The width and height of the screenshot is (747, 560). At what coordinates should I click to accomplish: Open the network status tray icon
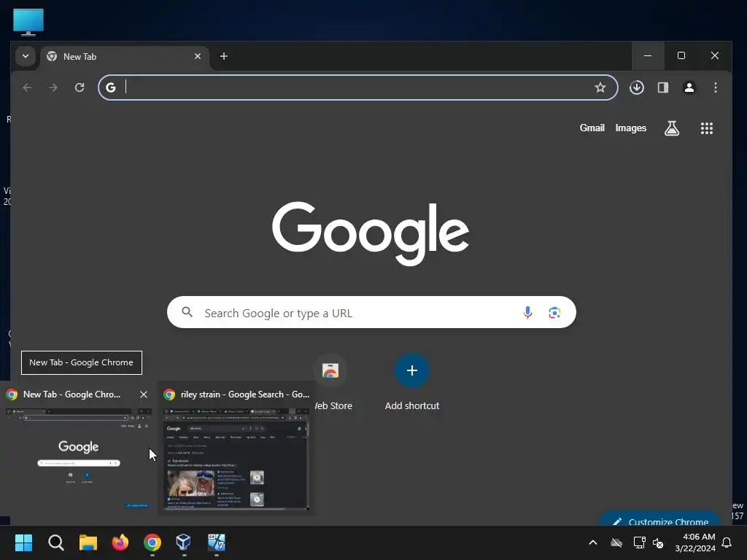pos(639,542)
